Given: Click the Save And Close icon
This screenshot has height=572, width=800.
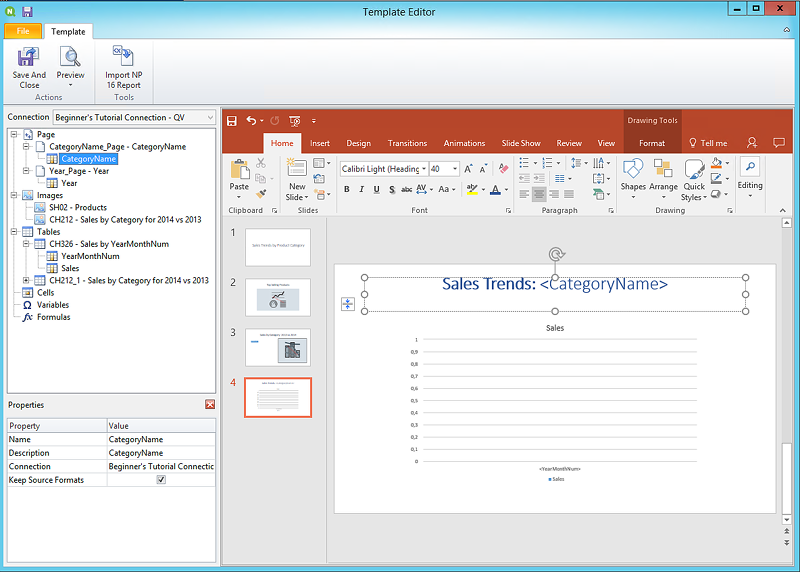Looking at the screenshot, I should (28, 58).
